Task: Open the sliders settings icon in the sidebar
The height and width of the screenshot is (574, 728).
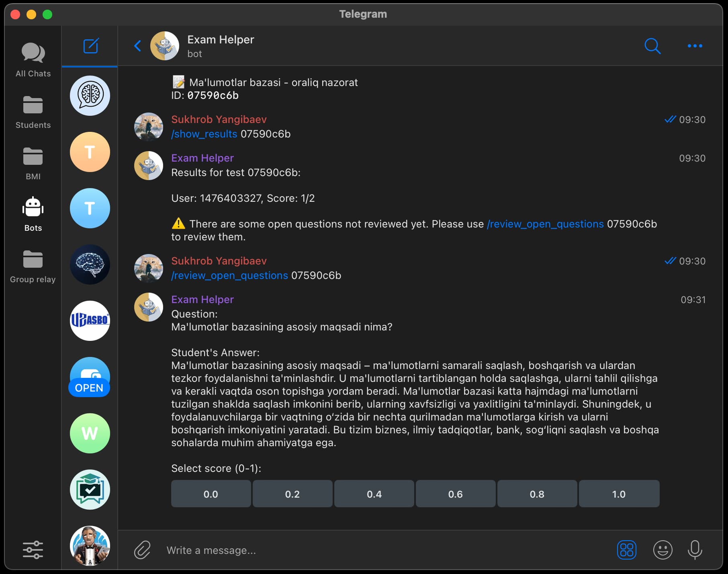Action: [33, 549]
